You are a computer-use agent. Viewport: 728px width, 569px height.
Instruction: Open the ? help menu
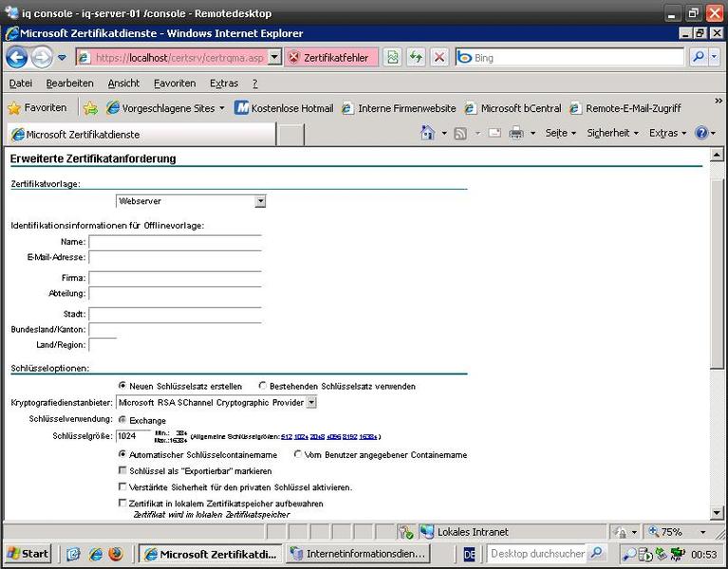click(x=255, y=83)
